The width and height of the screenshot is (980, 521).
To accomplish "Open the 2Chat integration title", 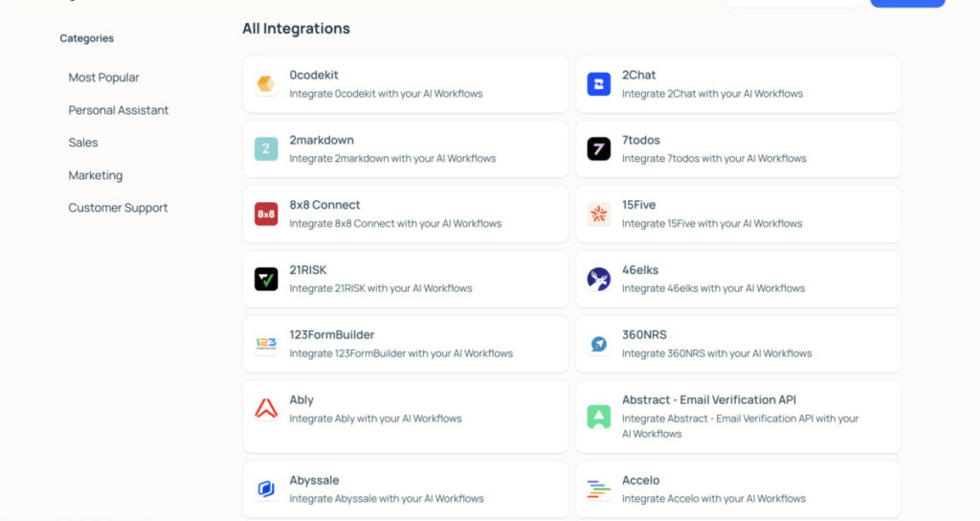I will 638,75.
